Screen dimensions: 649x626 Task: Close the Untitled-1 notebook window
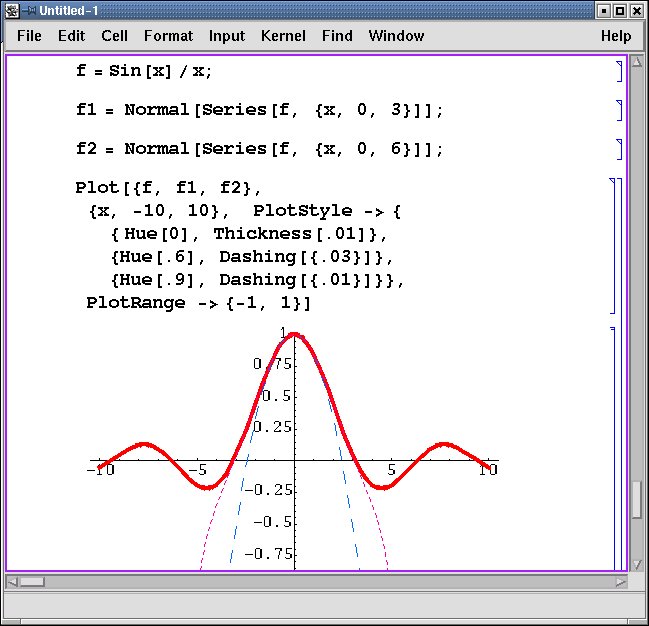(x=637, y=11)
